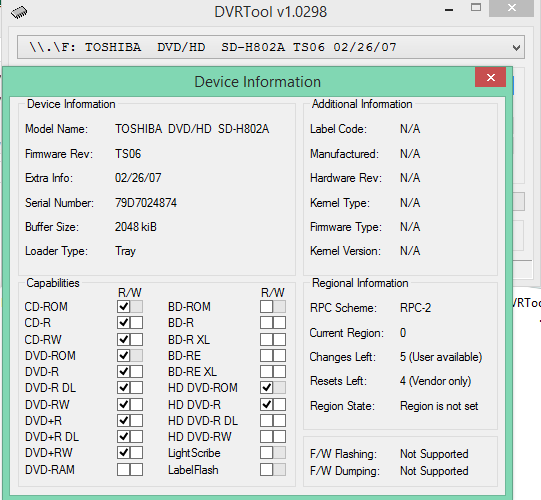The image size is (541, 500).
Task: Toggle CD-RW read checkbox
Action: click(124, 339)
